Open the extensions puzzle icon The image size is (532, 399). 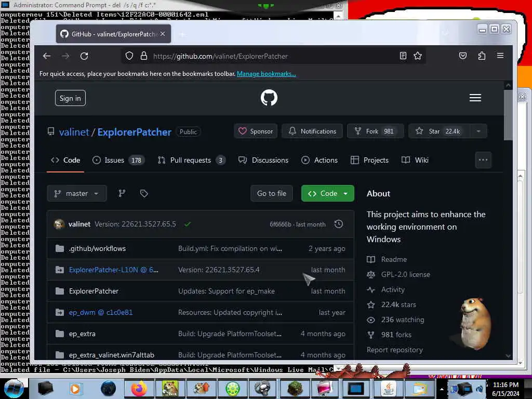pos(482,56)
